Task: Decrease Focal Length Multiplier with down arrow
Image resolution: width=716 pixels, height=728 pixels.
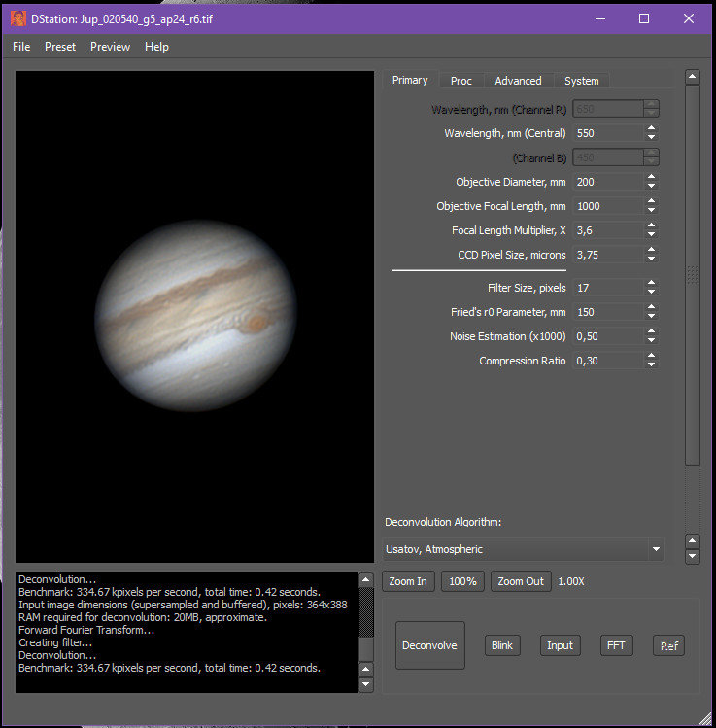Action: pyautogui.click(x=652, y=234)
